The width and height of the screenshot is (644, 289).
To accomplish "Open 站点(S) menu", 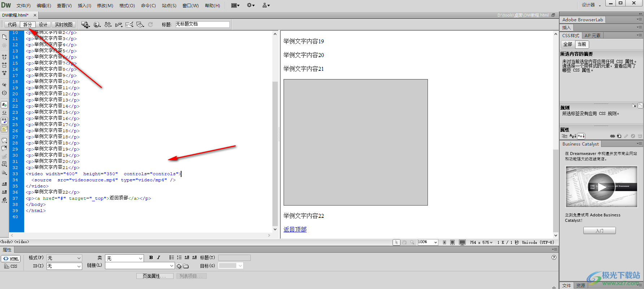I will click(x=169, y=5).
